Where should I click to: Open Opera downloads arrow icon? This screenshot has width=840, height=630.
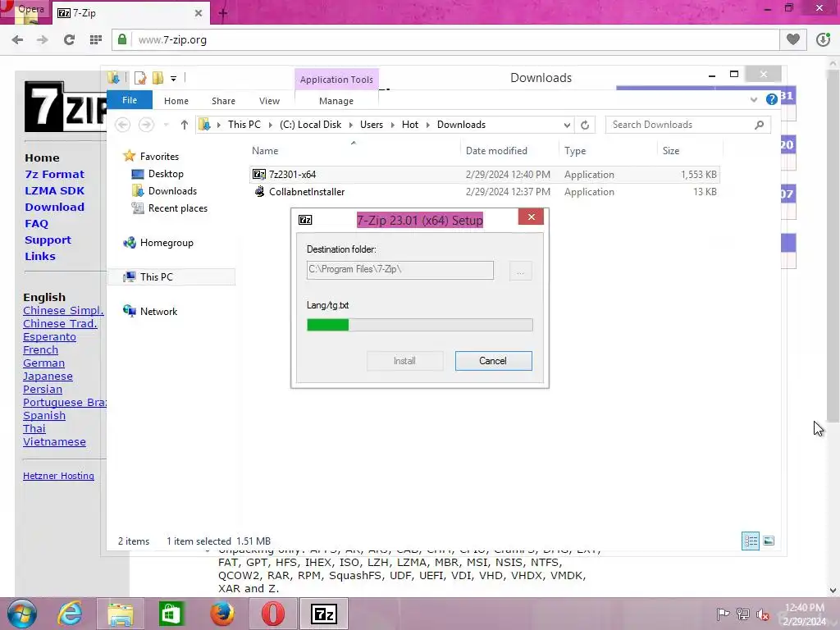[824, 39]
